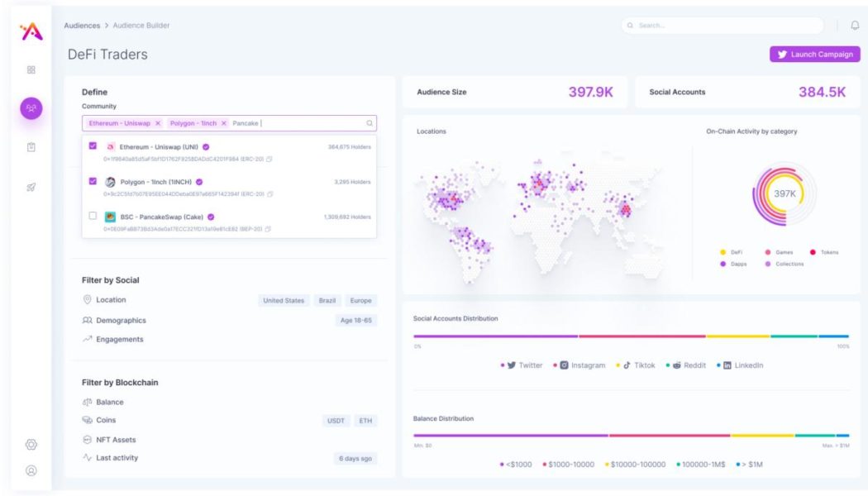
Task: Remove the Polygon - 1inch tag
Action: pos(224,123)
